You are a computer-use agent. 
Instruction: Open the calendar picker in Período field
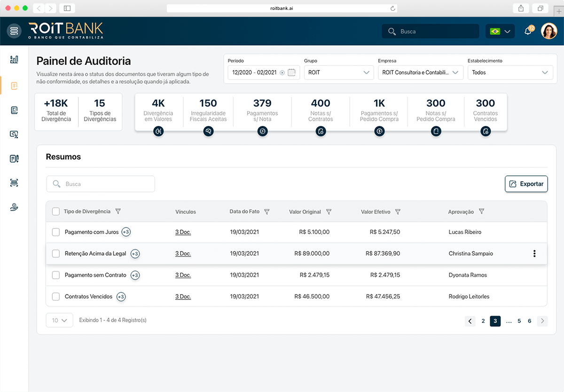click(291, 72)
